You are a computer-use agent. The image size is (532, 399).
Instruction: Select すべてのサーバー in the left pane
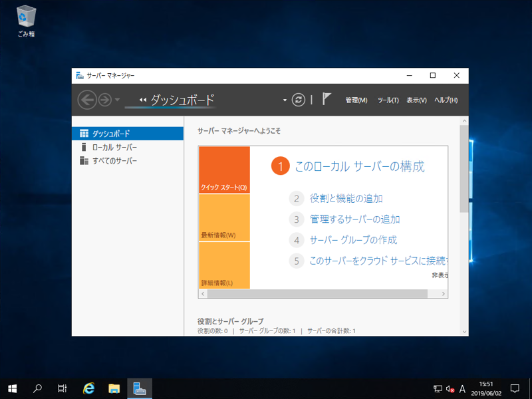pos(128,161)
